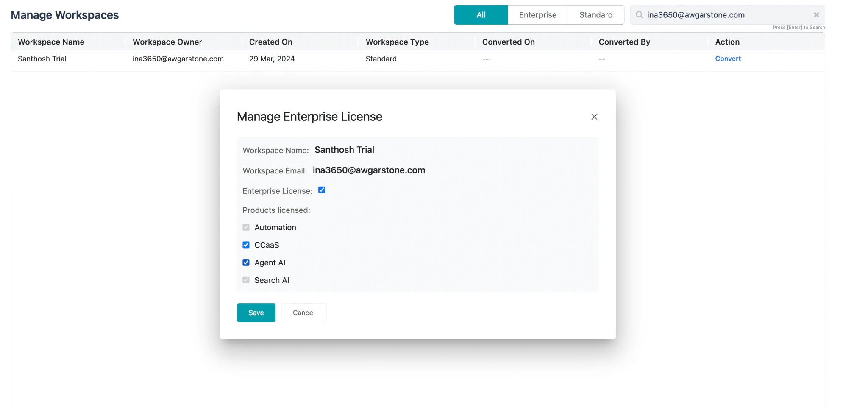Select the All tab
The image size is (868, 408).
(x=480, y=14)
